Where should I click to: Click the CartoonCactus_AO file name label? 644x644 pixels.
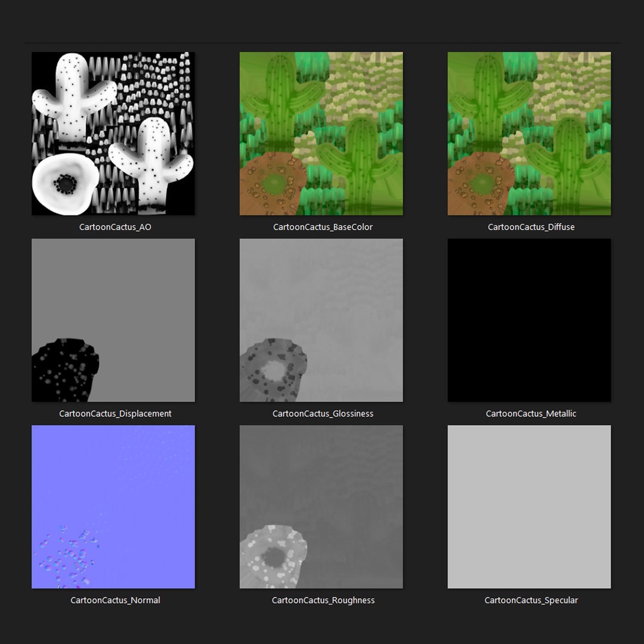pos(116,227)
